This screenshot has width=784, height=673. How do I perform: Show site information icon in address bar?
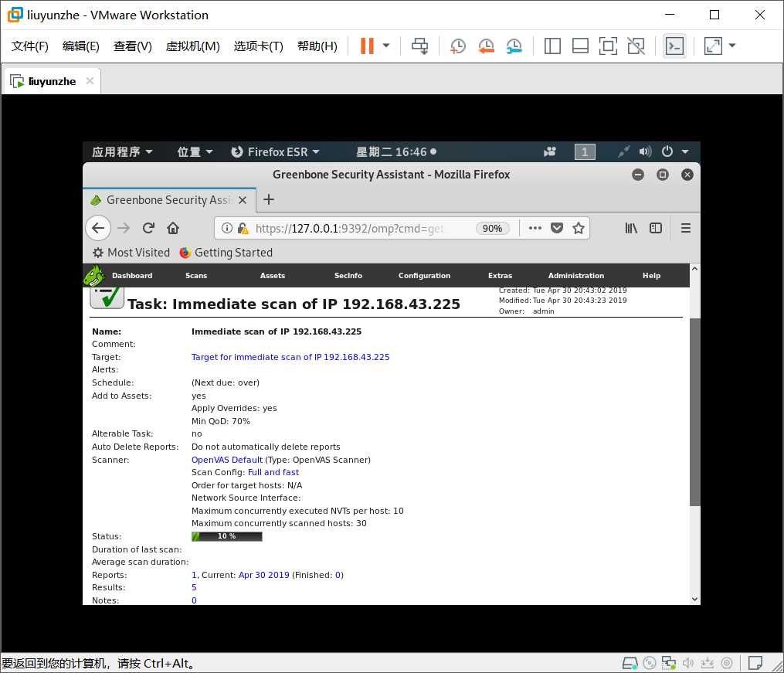pyautogui.click(x=227, y=228)
